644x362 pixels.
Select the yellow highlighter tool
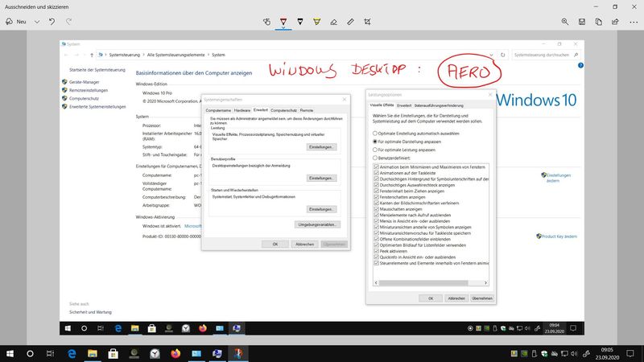[x=316, y=22]
